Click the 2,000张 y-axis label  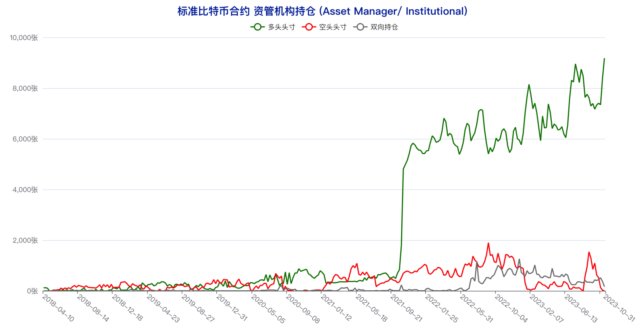click(25, 240)
